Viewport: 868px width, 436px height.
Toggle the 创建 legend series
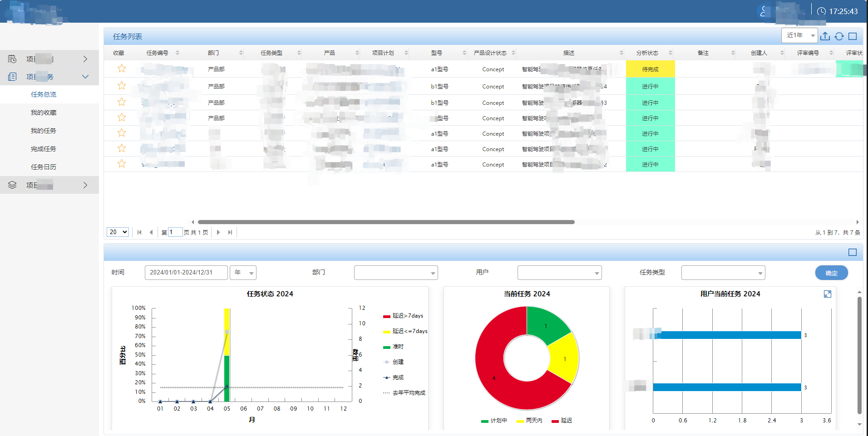pyautogui.click(x=393, y=362)
